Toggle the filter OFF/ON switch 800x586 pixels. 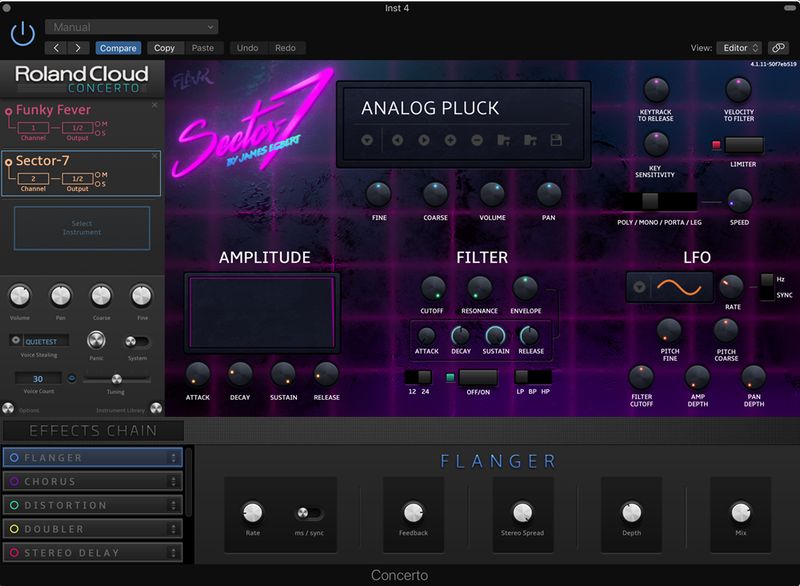(478, 377)
